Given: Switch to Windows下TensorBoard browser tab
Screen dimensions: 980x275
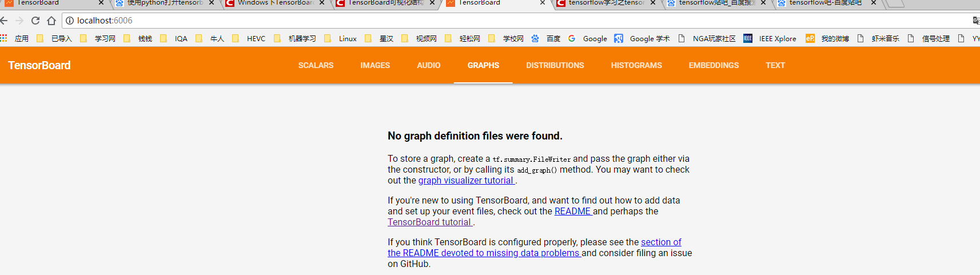Looking at the screenshot, I should point(276,3).
